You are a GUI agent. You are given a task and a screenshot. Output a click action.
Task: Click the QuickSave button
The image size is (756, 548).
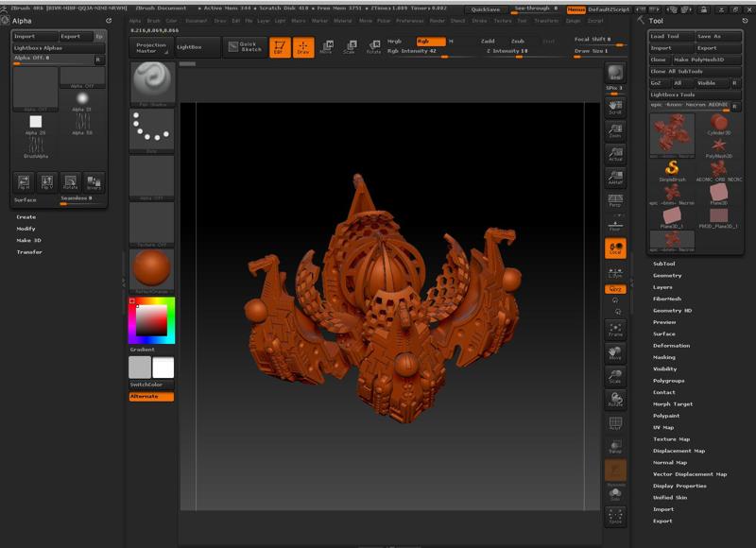(487, 9)
